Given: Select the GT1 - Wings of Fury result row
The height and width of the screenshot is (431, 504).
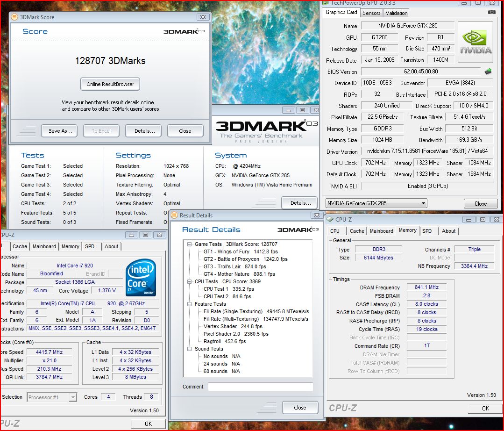Looking at the screenshot, I should point(241,251).
